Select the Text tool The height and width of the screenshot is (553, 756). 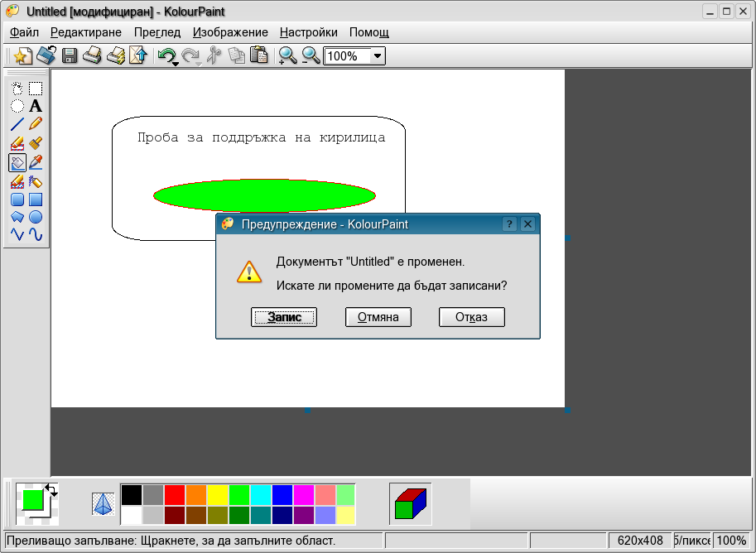36,106
